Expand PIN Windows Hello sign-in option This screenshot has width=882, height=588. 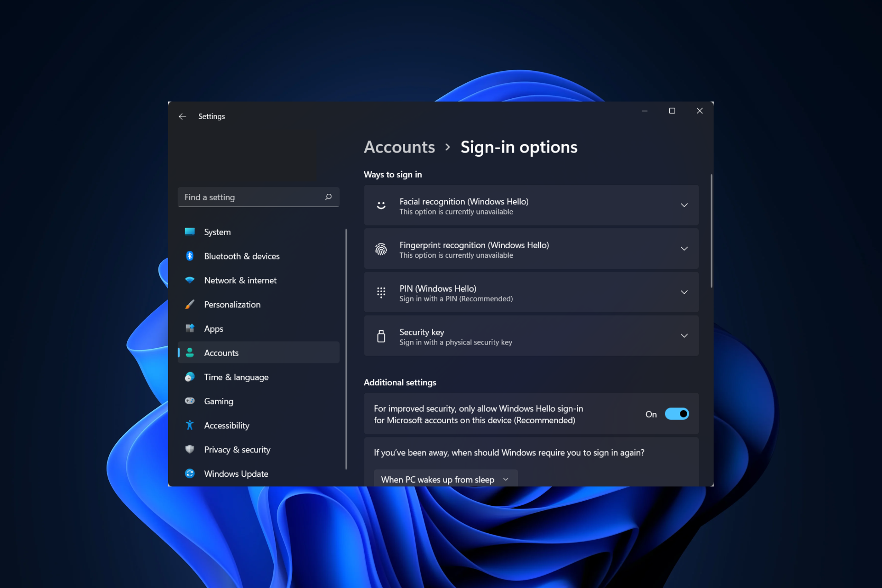click(684, 292)
